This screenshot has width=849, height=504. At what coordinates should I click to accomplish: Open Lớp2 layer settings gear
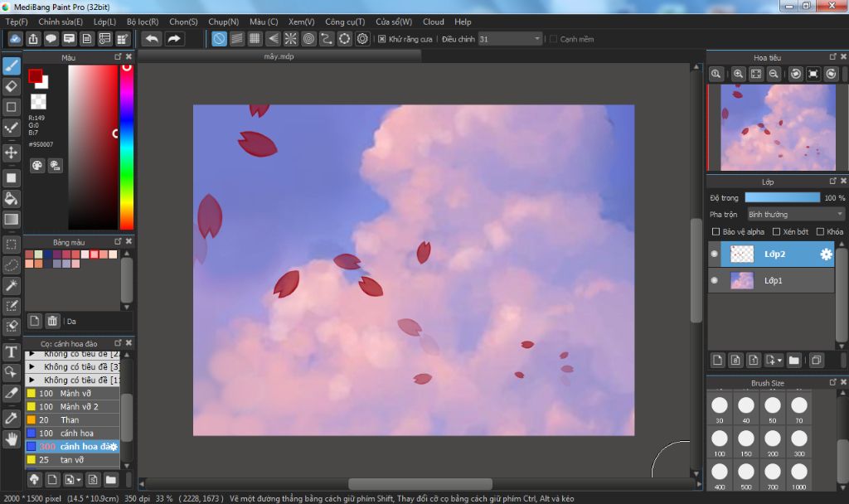(826, 254)
